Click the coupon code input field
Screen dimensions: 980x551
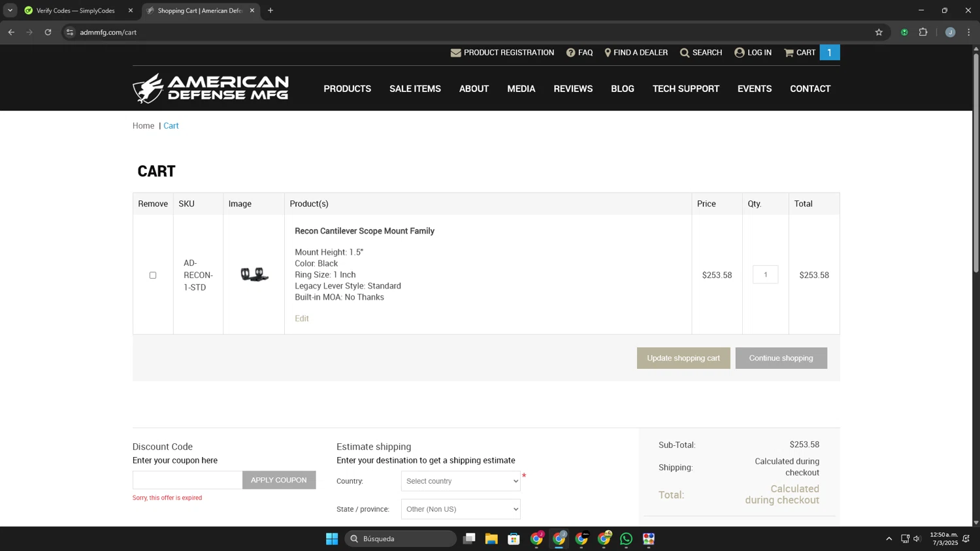pyautogui.click(x=188, y=480)
